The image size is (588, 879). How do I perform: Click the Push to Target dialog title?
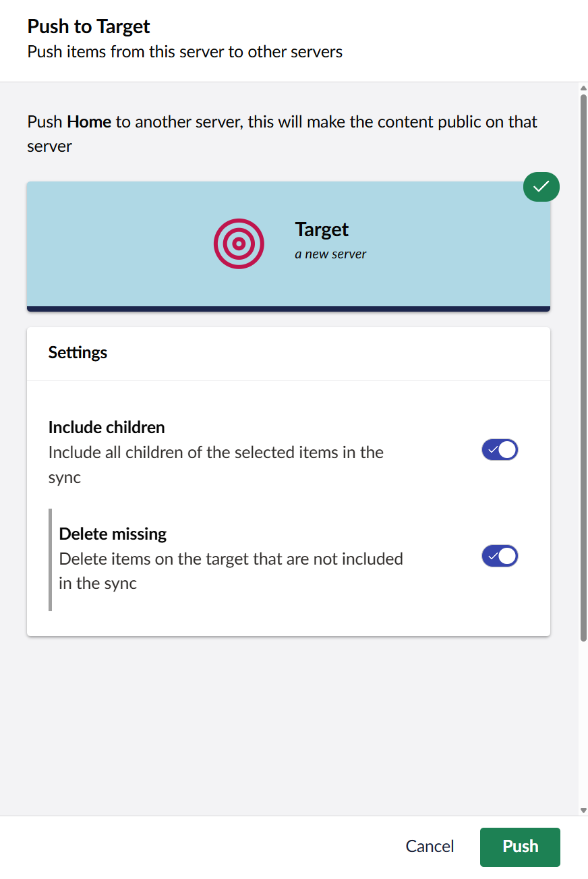click(x=88, y=26)
